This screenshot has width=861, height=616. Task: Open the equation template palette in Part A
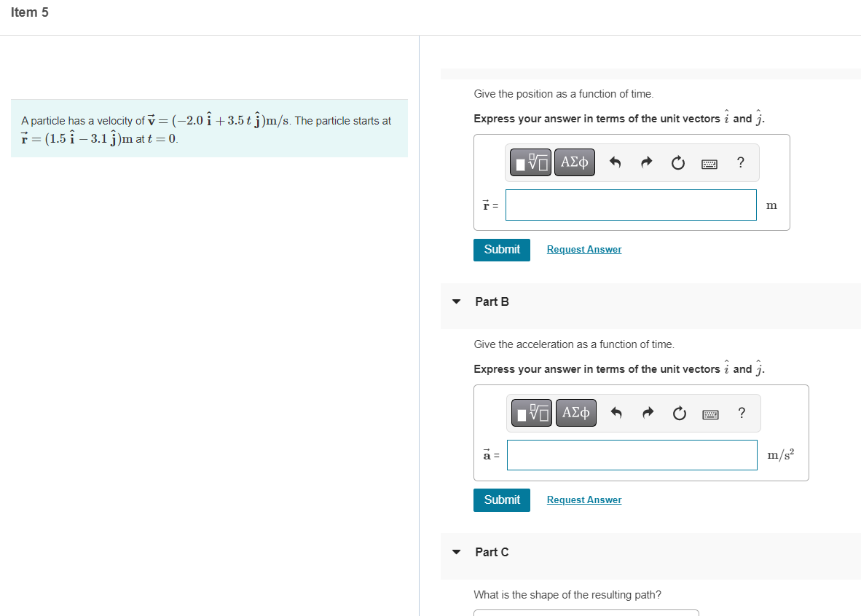coord(530,162)
